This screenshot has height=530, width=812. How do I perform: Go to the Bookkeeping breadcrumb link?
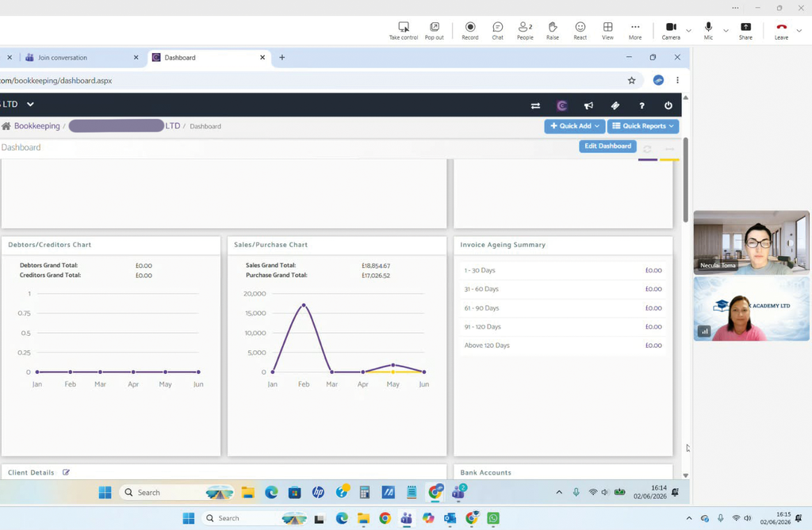36,126
